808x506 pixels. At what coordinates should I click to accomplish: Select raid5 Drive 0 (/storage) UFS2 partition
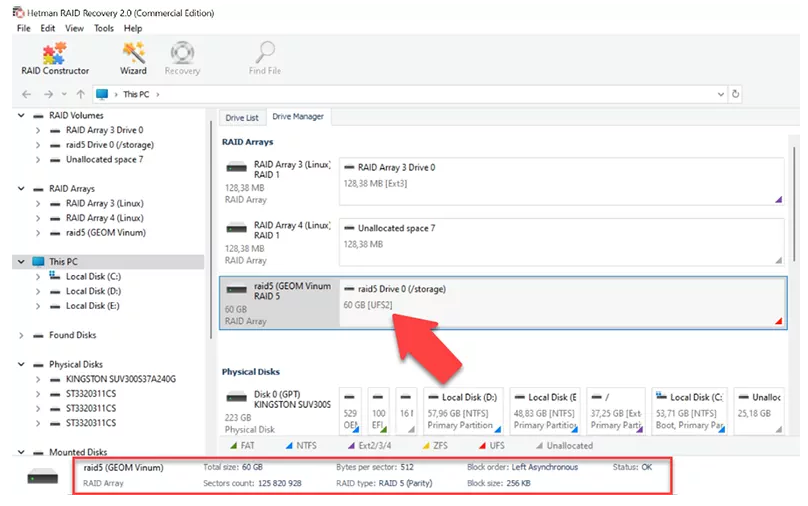coord(563,303)
